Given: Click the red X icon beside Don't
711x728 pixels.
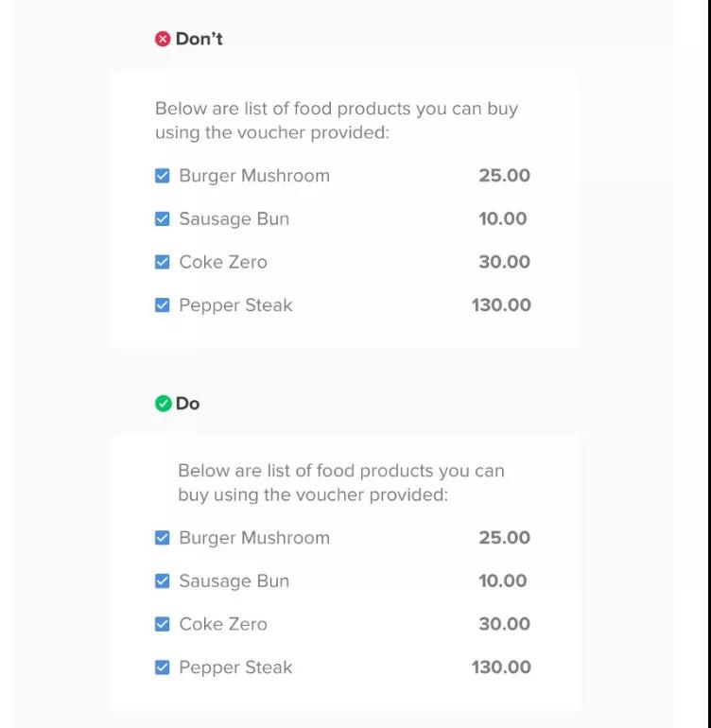Looking at the screenshot, I should [163, 39].
